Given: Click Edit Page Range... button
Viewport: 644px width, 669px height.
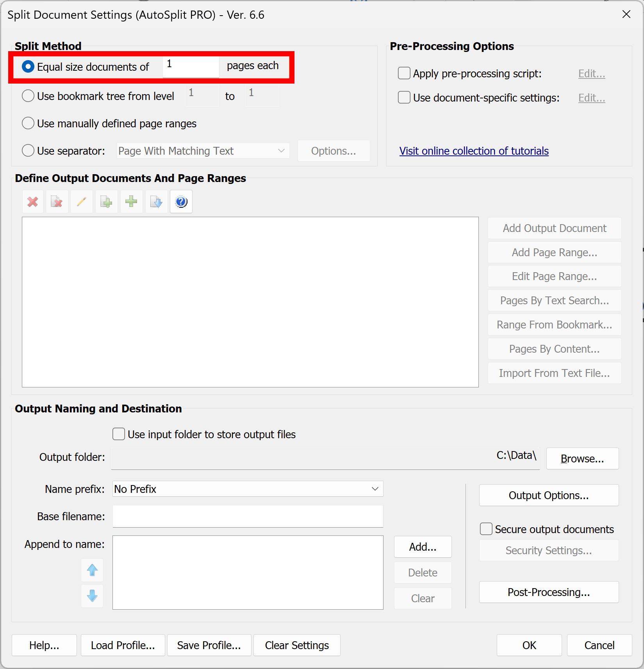Looking at the screenshot, I should [555, 276].
